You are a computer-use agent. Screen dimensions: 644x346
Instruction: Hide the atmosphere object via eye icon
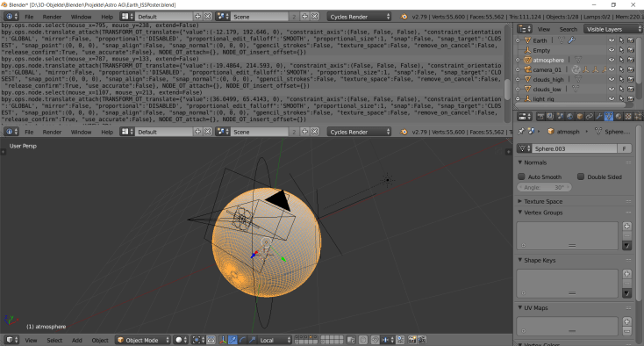pyautogui.click(x=612, y=60)
